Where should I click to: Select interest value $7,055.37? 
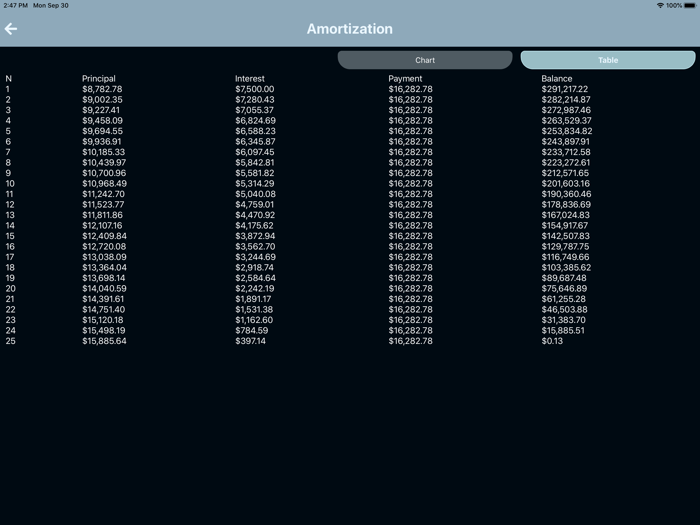point(254,110)
